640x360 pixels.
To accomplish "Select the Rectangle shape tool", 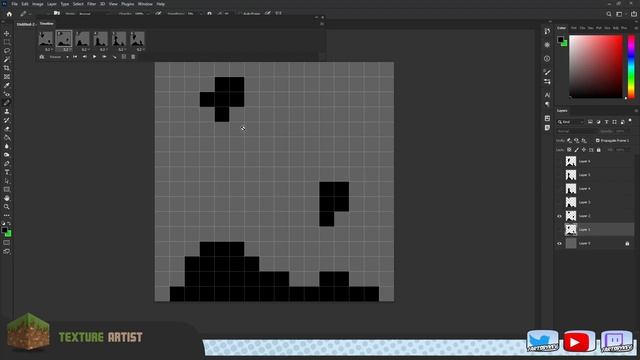I will tap(7, 189).
